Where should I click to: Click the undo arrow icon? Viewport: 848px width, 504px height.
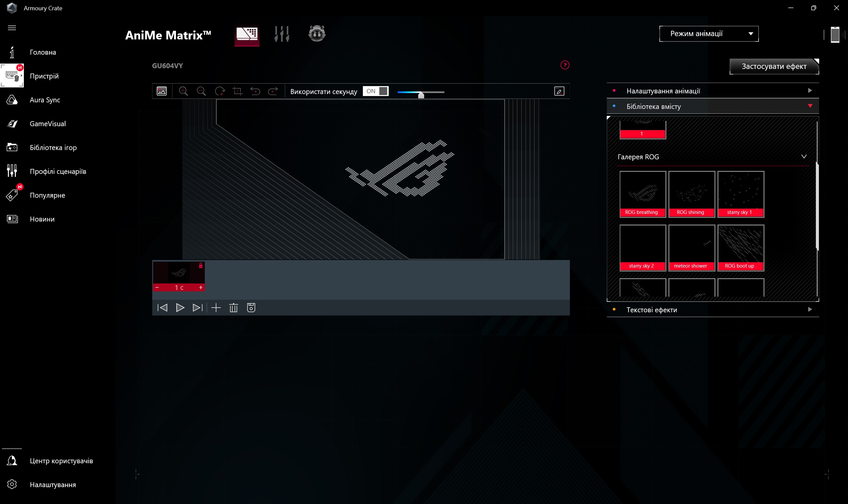pyautogui.click(x=255, y=91)
